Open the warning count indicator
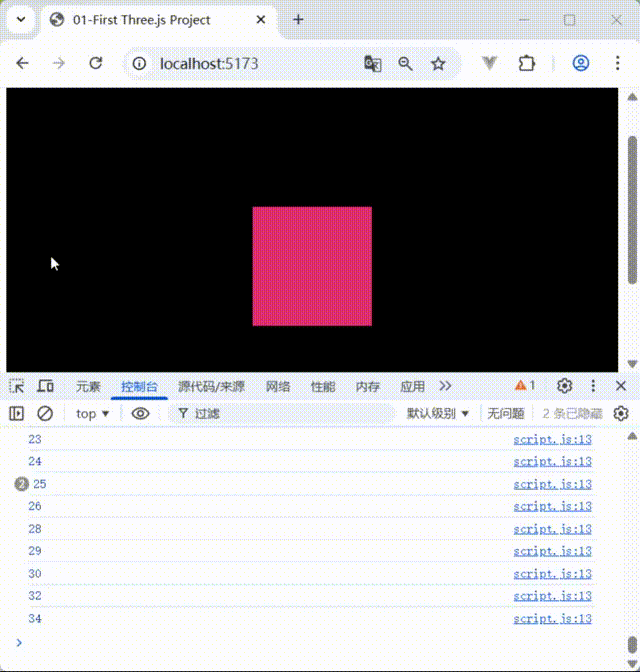 (525, 386)
